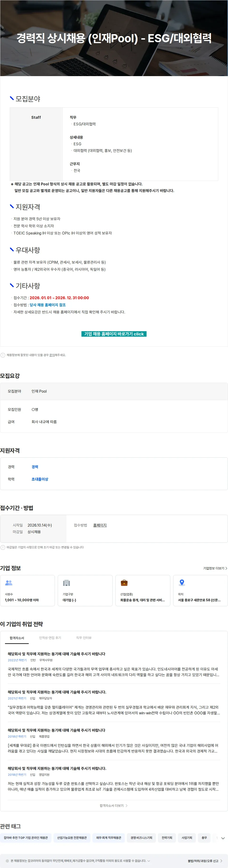
Task: Click the 홈페이지 application method link
Action: tap(100, 525)
